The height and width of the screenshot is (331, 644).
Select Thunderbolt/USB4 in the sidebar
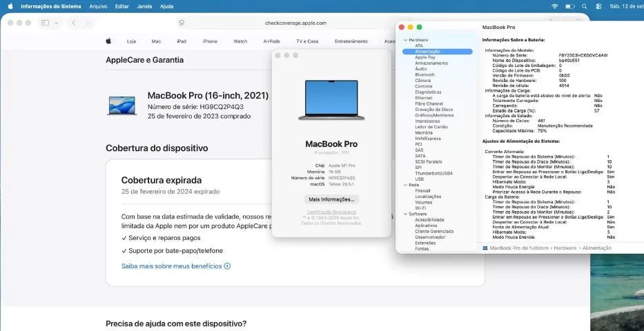[x=433, y=174]
